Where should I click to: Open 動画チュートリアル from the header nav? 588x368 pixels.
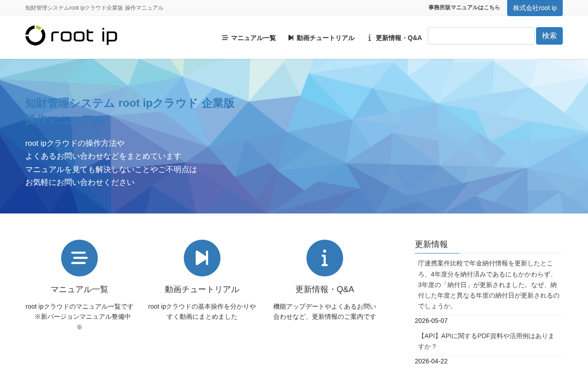(322, 38)
